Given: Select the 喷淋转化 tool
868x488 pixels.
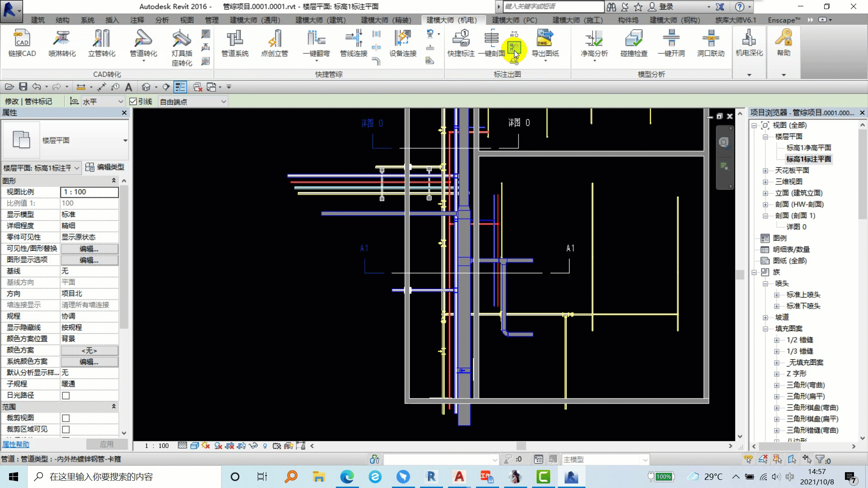Looking at the screenshot, I should coord(62,44).
